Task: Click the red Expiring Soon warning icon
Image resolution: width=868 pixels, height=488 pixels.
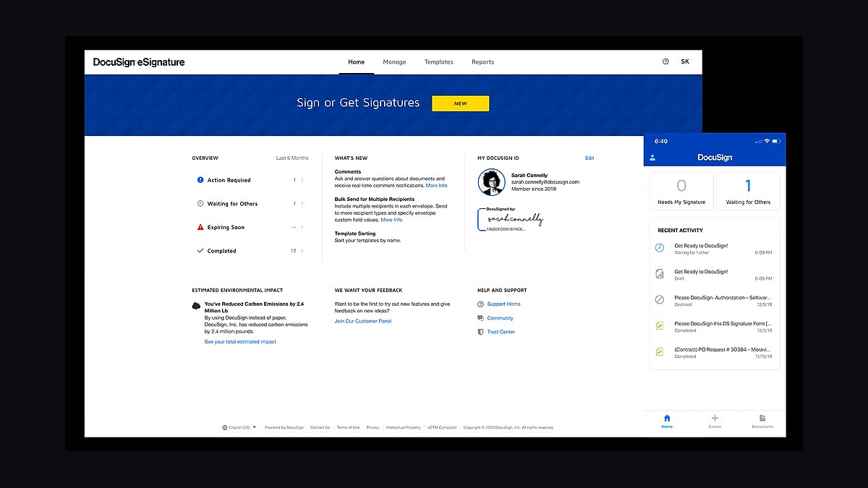Action: (200, 227)
